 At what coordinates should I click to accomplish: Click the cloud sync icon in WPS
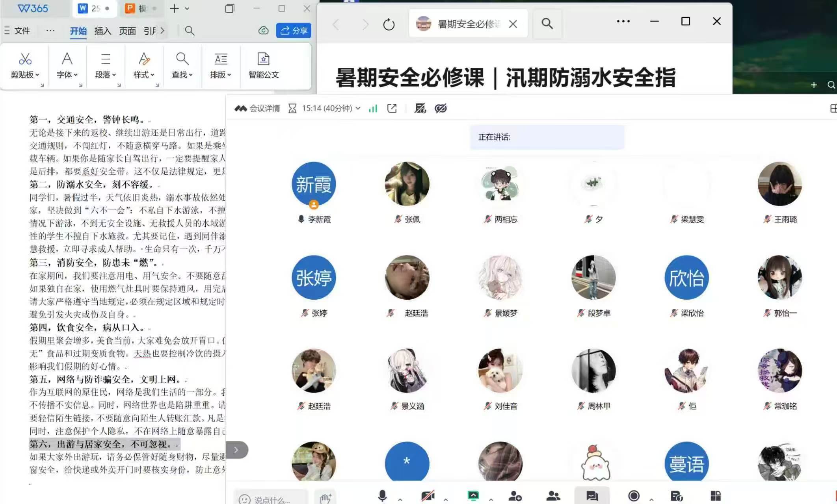point(263,30)
